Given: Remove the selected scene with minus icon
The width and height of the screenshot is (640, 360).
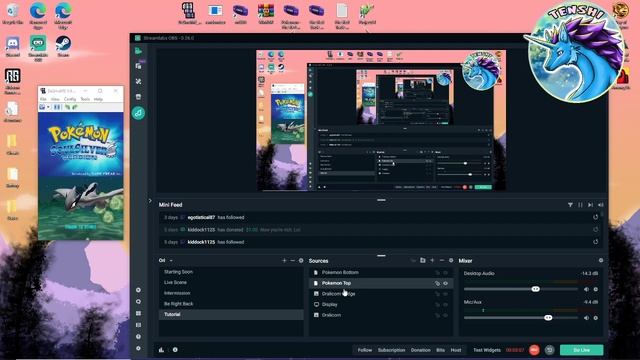Looking at the screenshot, I should [x=292, y=260].
